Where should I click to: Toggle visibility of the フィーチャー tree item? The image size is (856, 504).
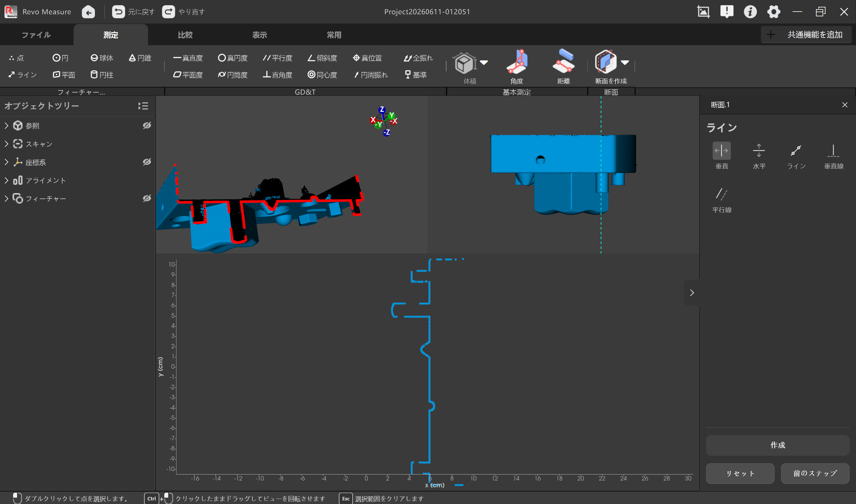point(147,198)
